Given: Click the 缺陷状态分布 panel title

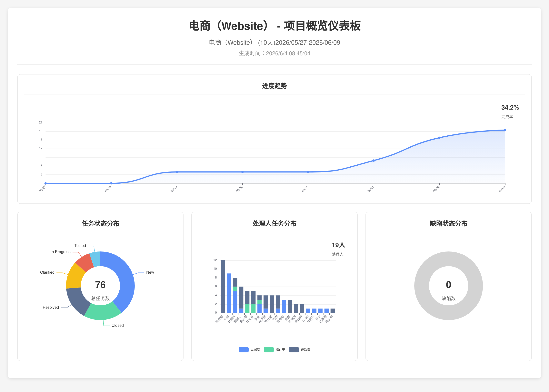Looking at the screenshot, I should point(449,223).
